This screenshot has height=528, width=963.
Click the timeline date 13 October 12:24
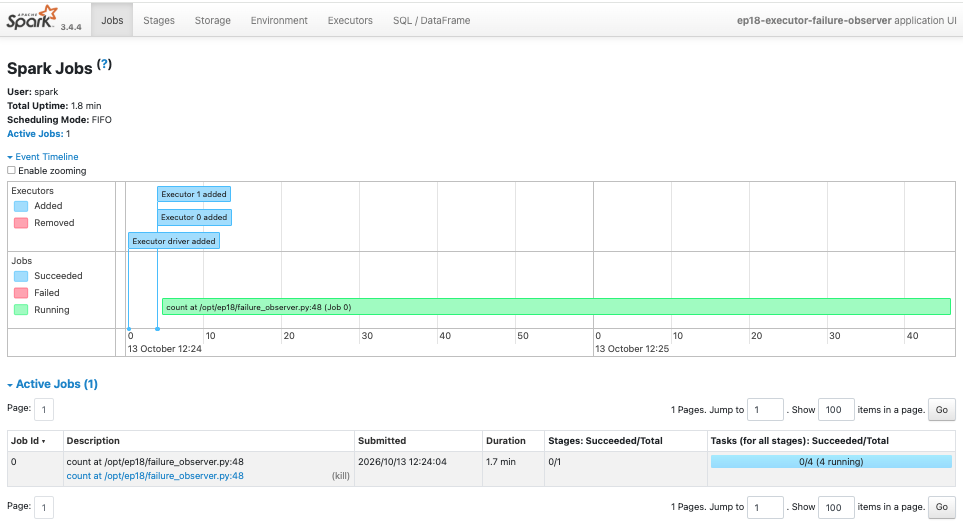pyautogui.click(x=165, y=349)
